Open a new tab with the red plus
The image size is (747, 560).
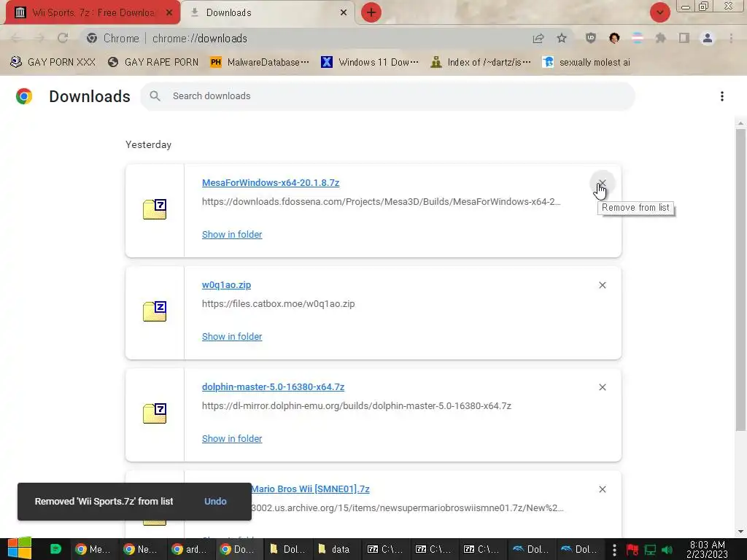tap(371, 12)
